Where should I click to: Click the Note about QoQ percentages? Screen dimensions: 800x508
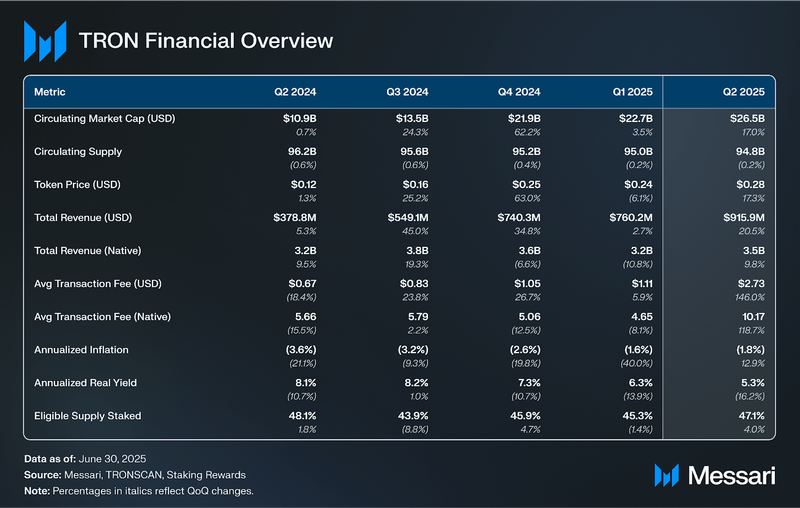139,491
